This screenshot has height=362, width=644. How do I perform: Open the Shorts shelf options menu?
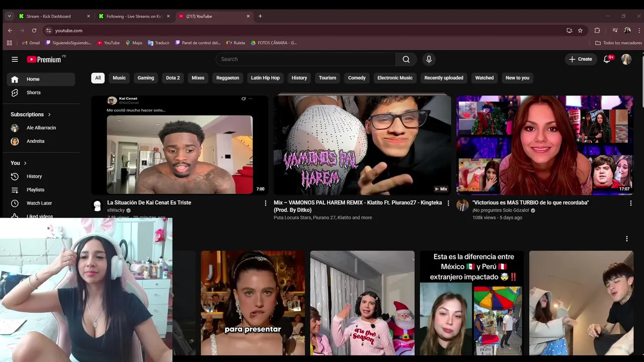626,239
